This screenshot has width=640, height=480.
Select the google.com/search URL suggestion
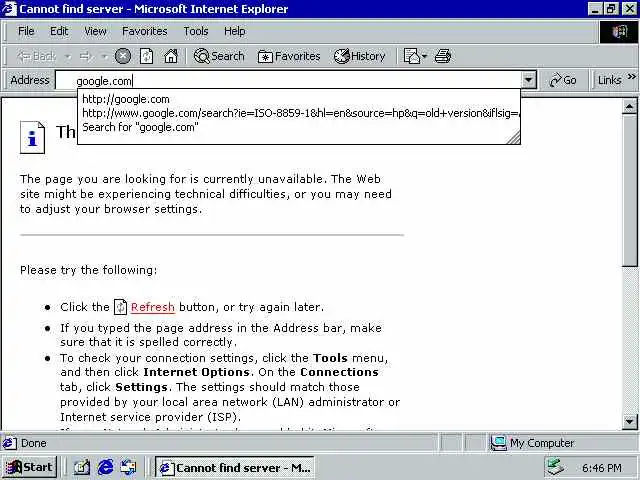300,113
